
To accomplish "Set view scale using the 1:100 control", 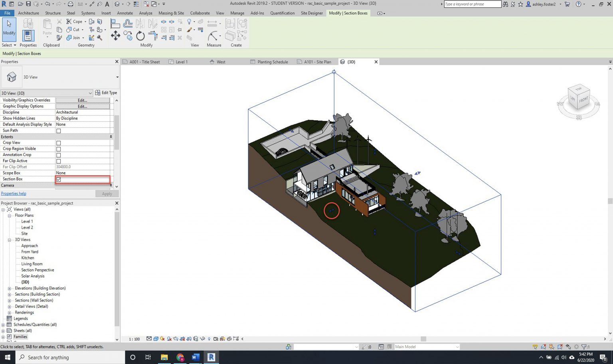I will pos(134,338).
